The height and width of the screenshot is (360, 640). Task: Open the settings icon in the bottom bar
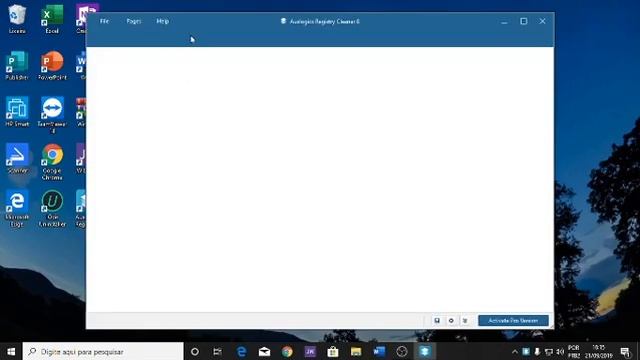tap(451, 320)
